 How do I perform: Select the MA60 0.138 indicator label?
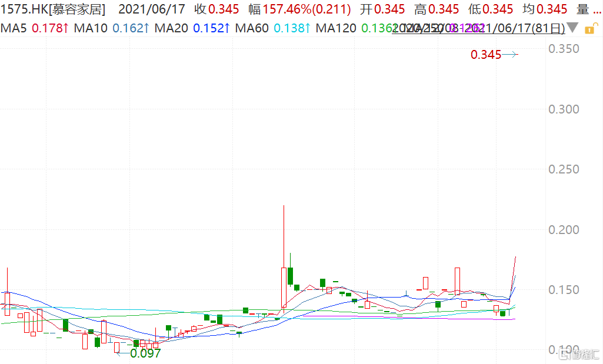pos(272,28)
